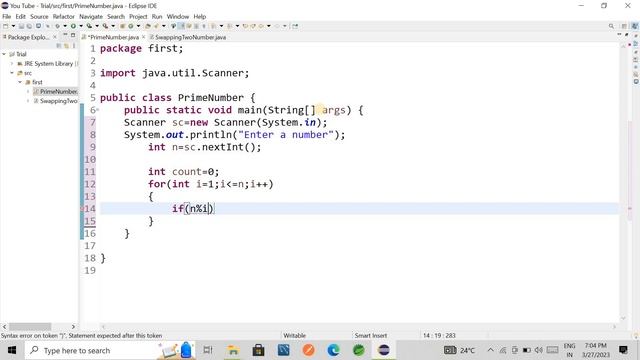
Task: Expand JRE System Library node
Action: pos(12,64)
